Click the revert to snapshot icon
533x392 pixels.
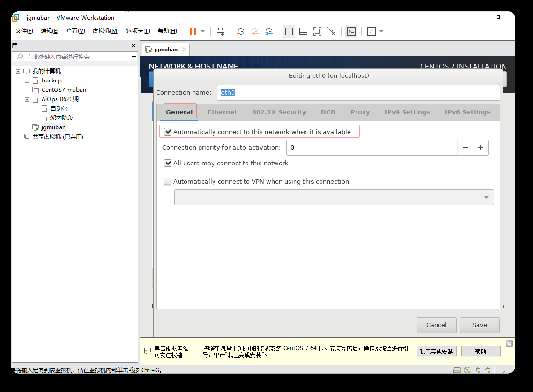tap(255, 31)
